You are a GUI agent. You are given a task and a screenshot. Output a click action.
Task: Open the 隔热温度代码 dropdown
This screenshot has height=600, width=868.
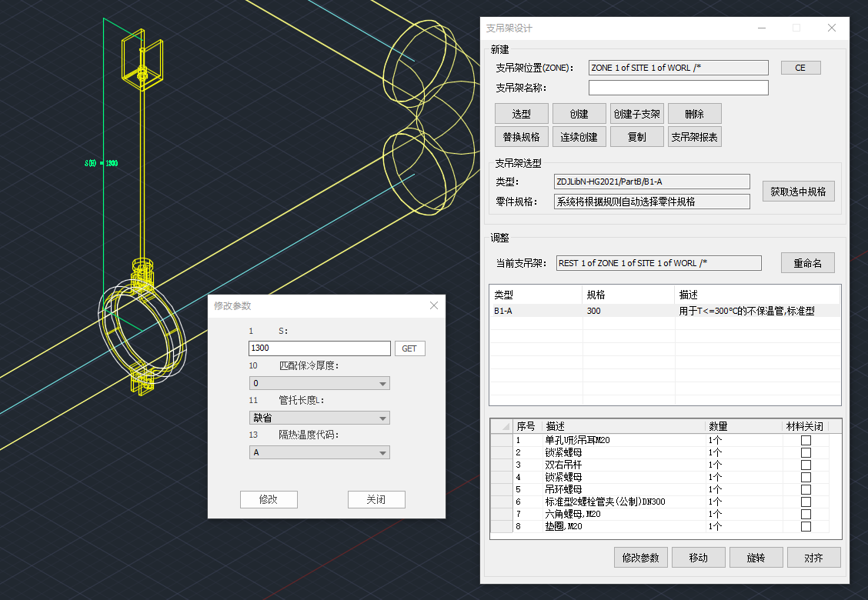tap(319, 452)
